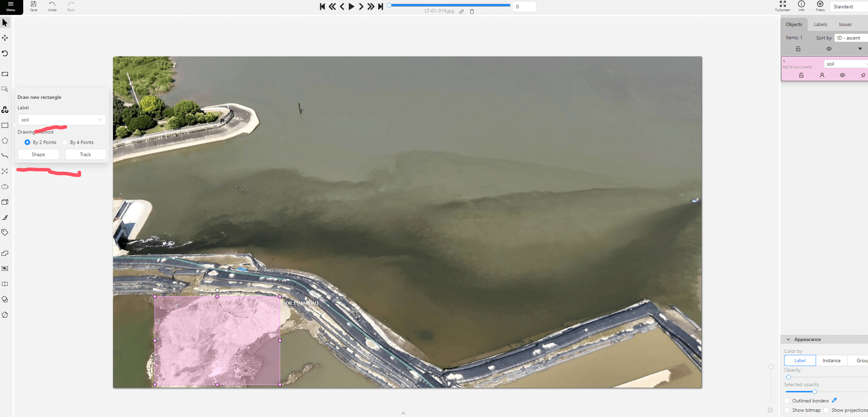The height and width of the screenshot is (417, 868).
Task: Switch to the Issues tab
Action: pos(845,24)
